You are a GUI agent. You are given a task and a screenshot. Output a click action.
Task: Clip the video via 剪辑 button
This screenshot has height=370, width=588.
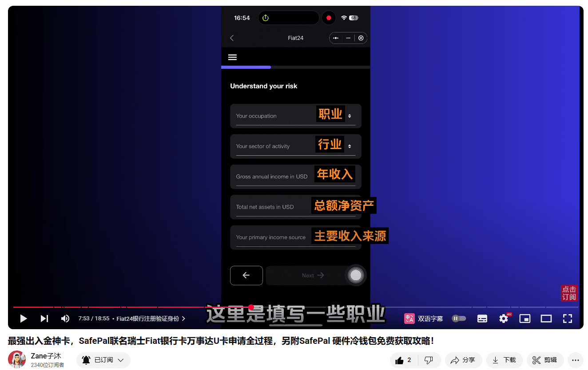(545, 360)
